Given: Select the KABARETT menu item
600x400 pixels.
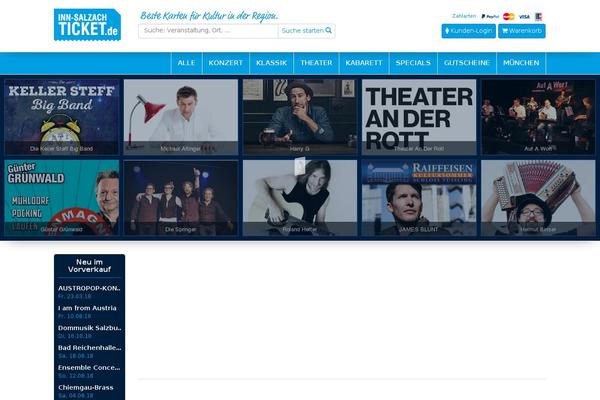Looking at the screenshot, I should 364,63.
